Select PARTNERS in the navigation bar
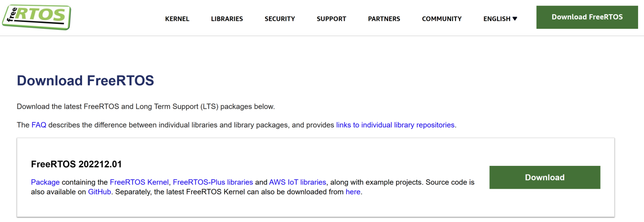 [384, 19]
